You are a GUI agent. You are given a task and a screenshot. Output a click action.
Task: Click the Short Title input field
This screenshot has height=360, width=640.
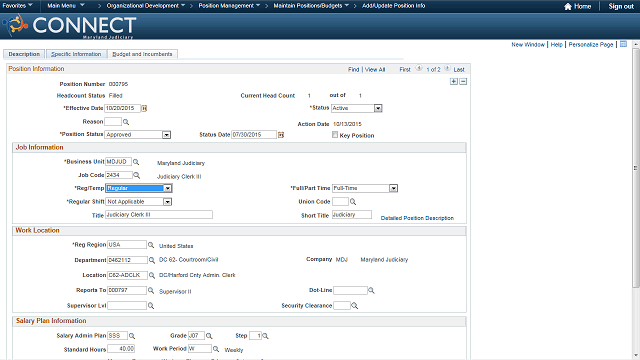pyautogui.click(x=351, y=215)
